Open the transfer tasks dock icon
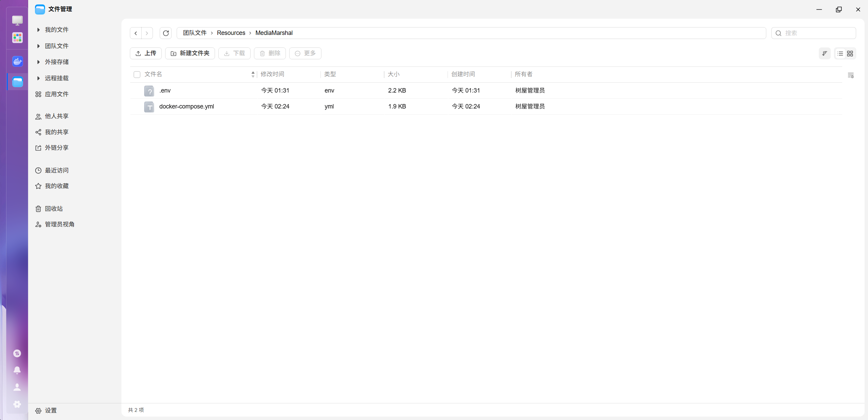Image resolution: width=868 pixels, height=420 pixels. 17,354
